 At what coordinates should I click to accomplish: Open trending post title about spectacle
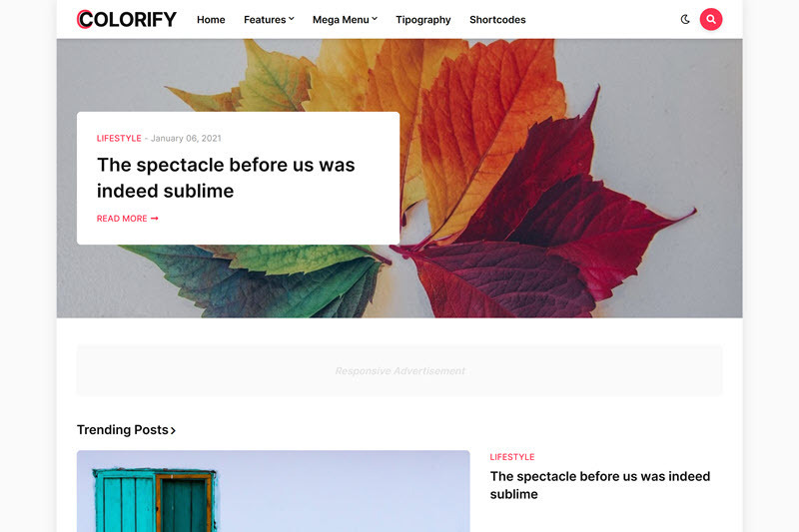tap(600, 485)
